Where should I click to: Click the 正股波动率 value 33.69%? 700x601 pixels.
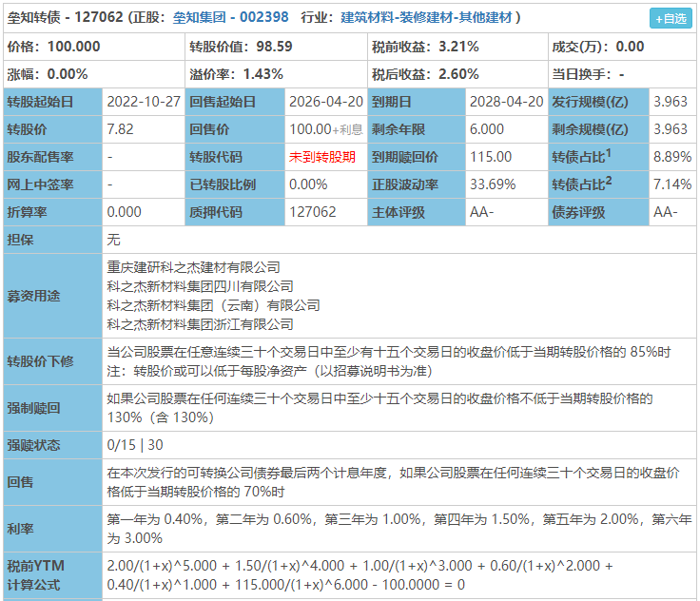(493, 184)
